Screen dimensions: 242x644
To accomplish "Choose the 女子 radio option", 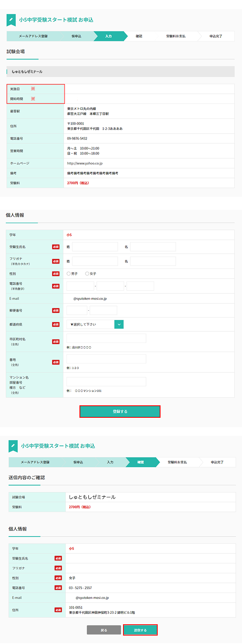I will [x=87, y=274].
